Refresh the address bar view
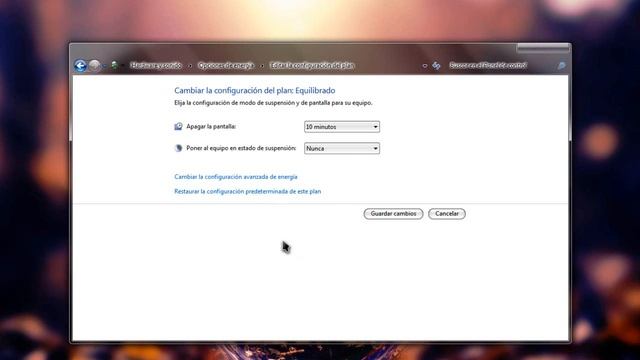 (436, 65)
